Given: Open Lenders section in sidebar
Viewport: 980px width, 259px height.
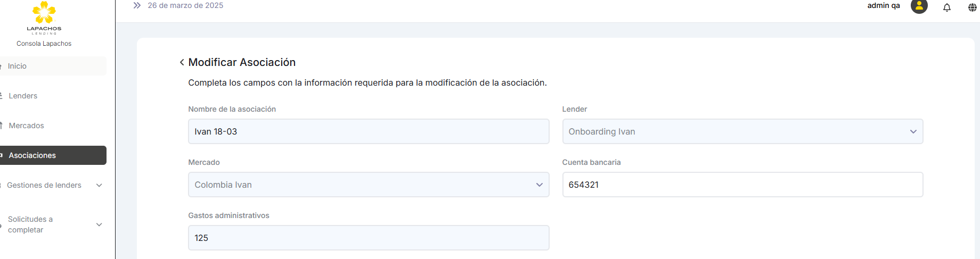Looking at the screenshot, I should pos(23,96).
